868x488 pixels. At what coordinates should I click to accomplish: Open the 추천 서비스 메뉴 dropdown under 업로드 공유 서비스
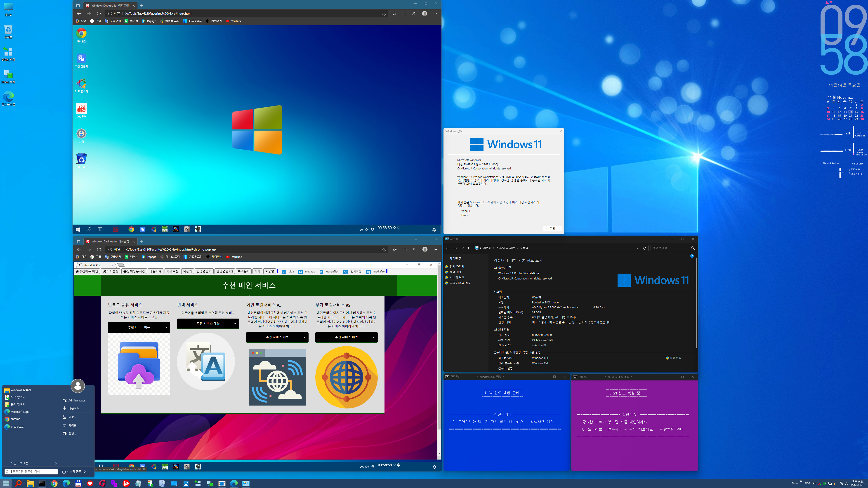[x=139, y=327]
